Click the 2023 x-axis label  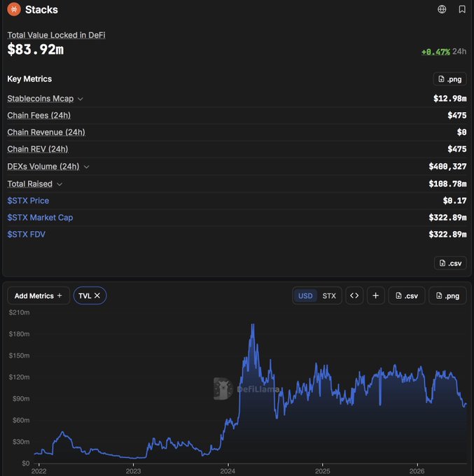133,471
